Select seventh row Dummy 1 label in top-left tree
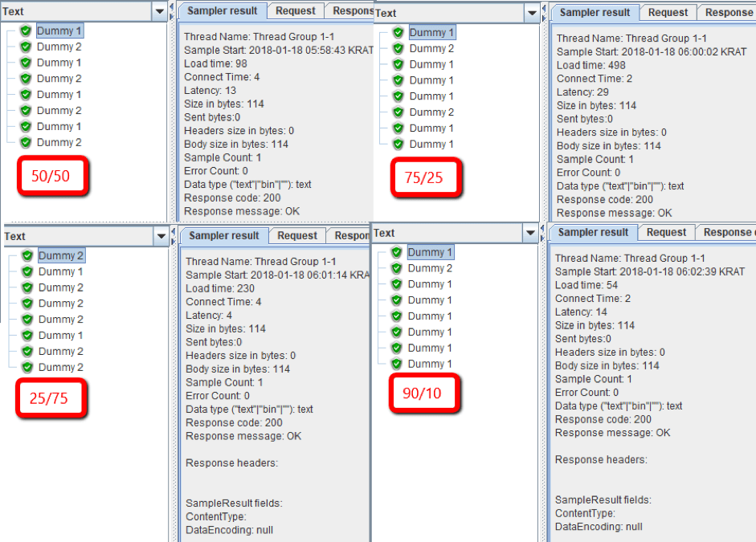Screen dimensions: 756x542 pyautogui.click(x=59, y=126)
